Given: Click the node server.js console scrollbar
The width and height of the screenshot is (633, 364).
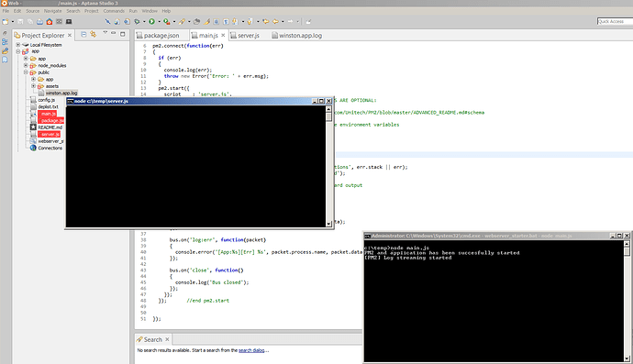Looking at the screenshot, I should click(x=329, y=166).
